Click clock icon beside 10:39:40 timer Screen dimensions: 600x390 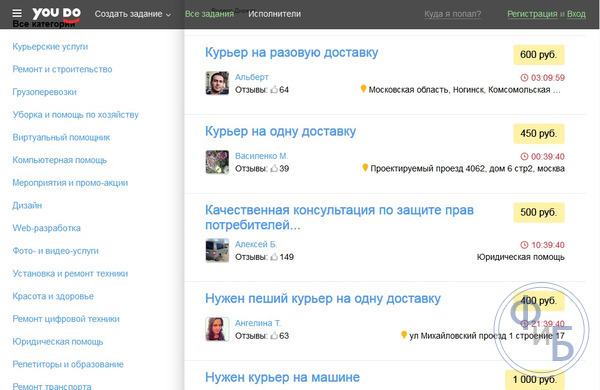(524, 245)
